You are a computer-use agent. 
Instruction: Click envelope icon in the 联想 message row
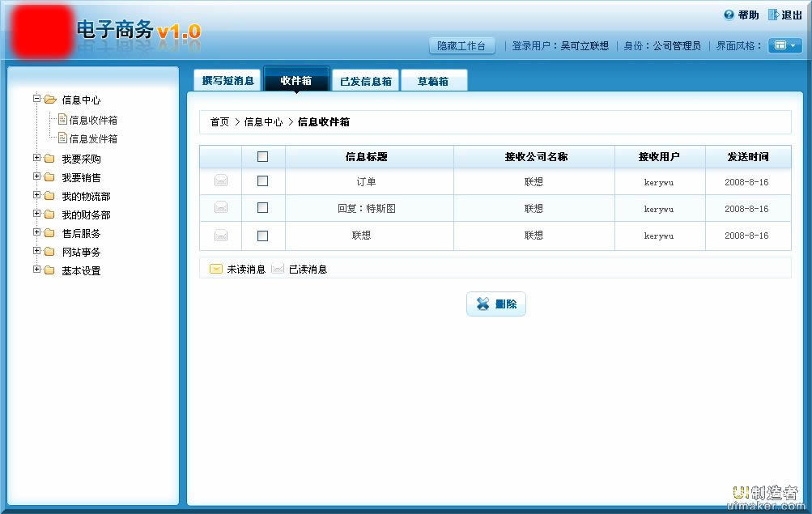point(221,236)
